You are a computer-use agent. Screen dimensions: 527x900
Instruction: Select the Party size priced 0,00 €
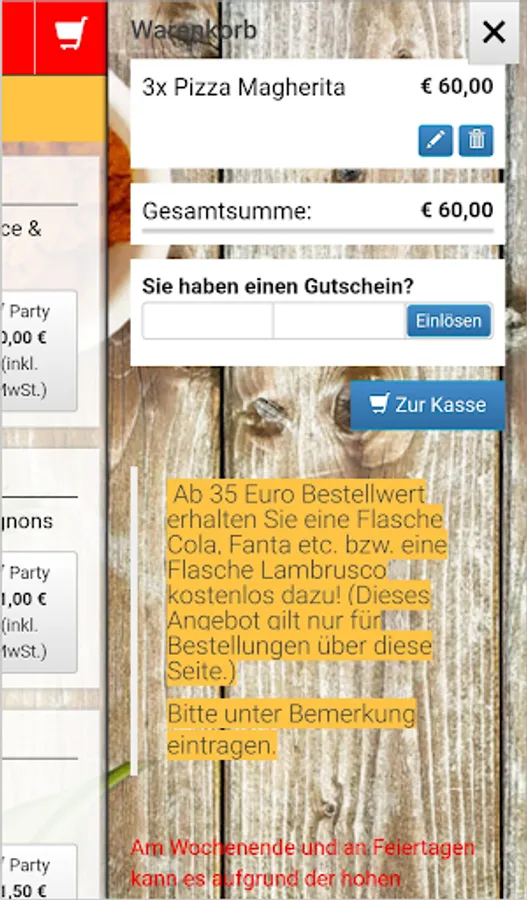pyautogui.click(x=39, y=351)
